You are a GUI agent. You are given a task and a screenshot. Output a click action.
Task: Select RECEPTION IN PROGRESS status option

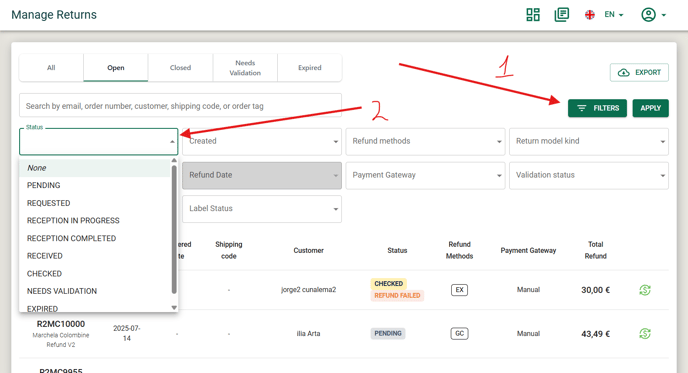click(95, 221)
